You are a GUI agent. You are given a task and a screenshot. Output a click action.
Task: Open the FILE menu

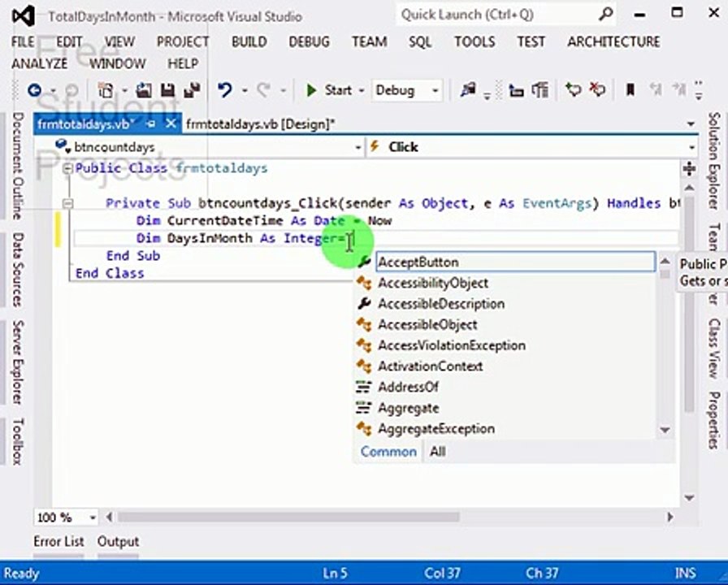click(x=23, y=41)
